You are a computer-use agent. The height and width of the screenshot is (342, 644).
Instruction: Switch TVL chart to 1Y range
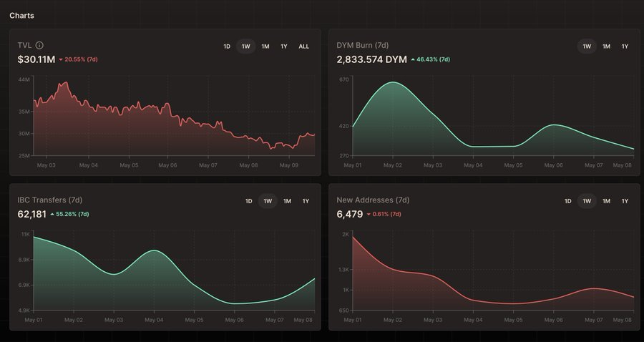pyautogui.click(x=284, y=47)
